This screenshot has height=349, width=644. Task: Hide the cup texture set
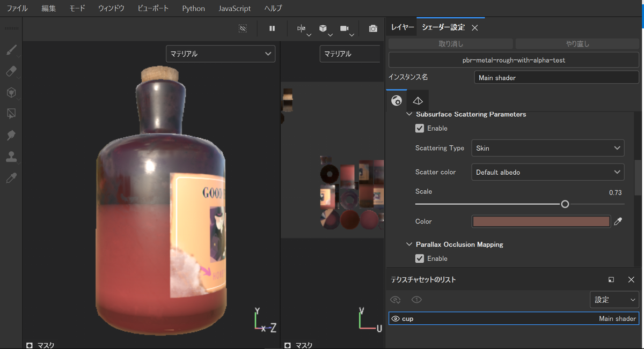point(396,318)
